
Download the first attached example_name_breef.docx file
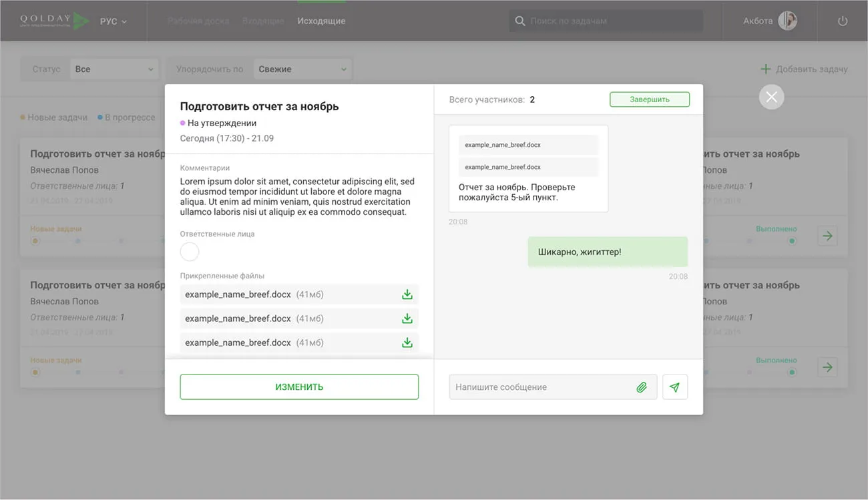407,294
